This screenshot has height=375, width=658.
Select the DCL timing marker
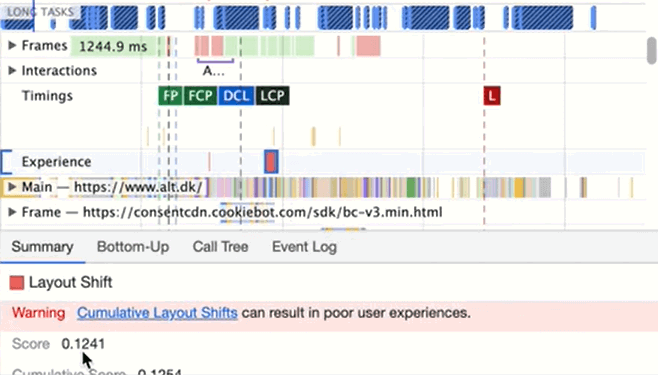tap(236, 96)
